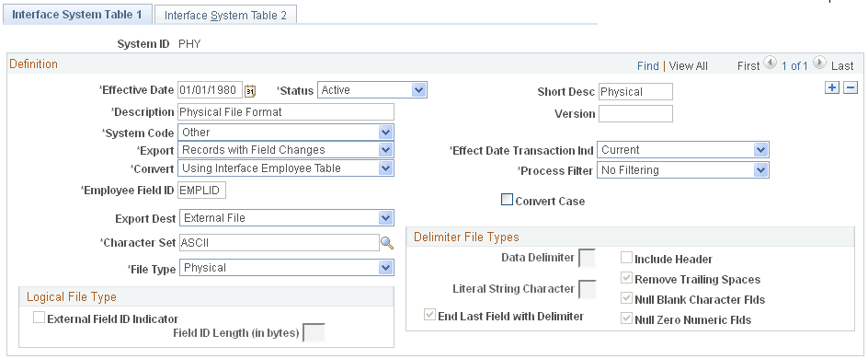The width and height of the screenshot is (868, 359).
Task: Click the Delimiter File Types heading
Action: [x=467, y=237]
